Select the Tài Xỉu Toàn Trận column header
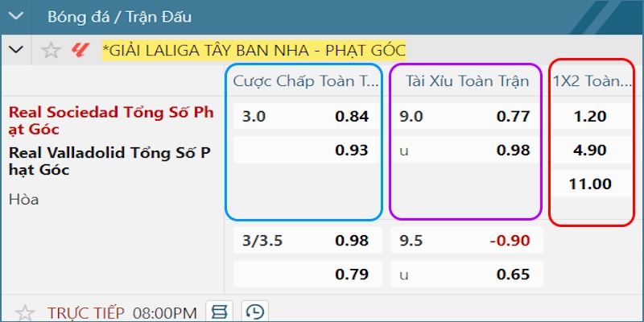Image resolution: width=644 pixels, height=322 pixels. tap(468, 81)
